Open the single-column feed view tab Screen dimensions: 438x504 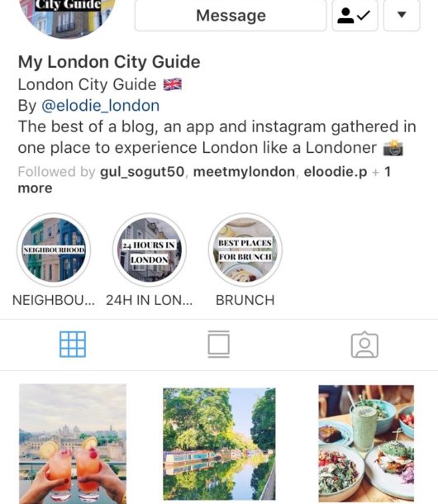(x=219, y=345)
